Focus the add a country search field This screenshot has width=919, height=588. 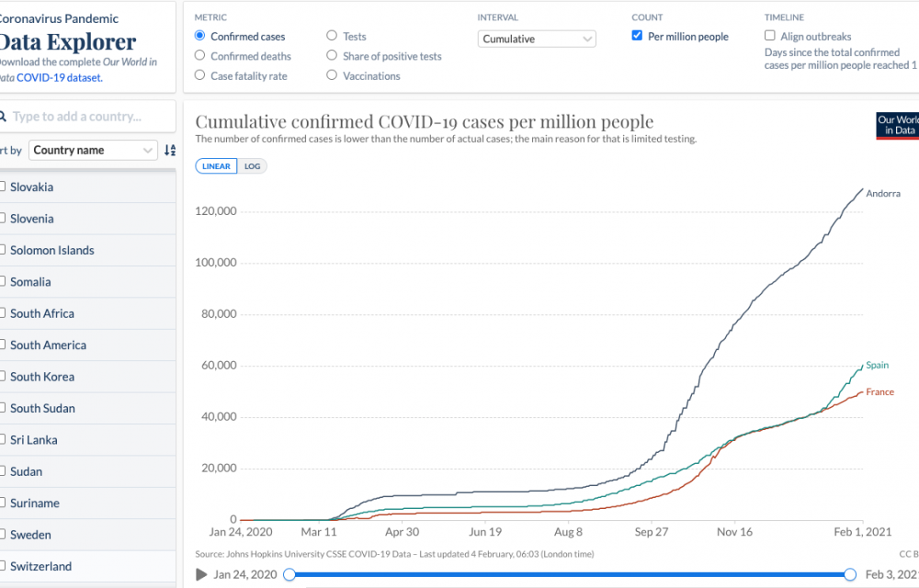click(90, 117)
